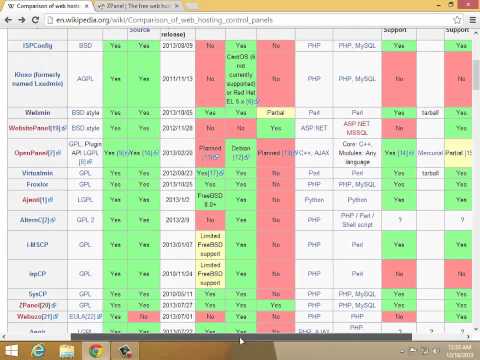
Task: Visit the OpenPanel external link
Action: [37, 153]
